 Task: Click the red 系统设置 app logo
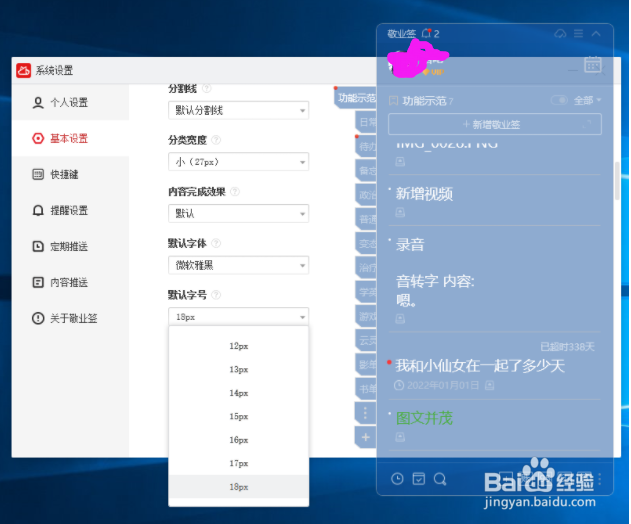point(23,70)
